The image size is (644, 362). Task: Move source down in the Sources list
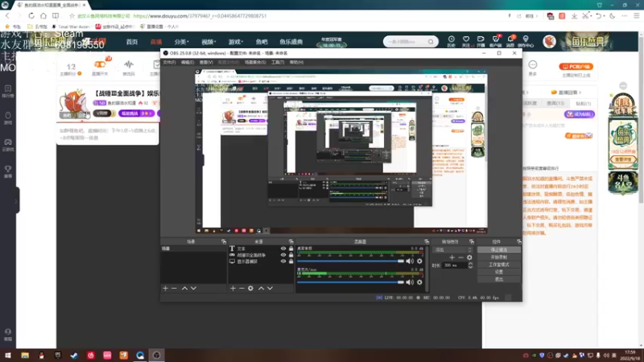click(x=270, y=289)
